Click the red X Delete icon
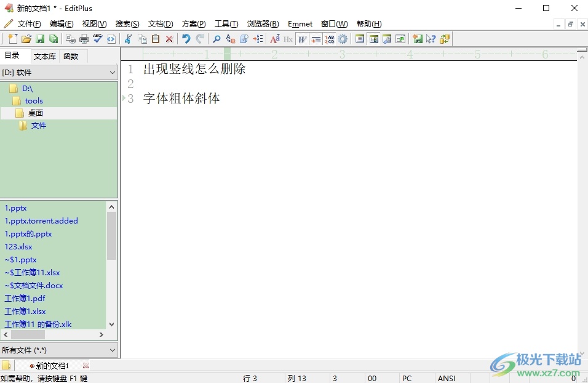The height and width of the screenshot is (383, 588). [169, 39]
